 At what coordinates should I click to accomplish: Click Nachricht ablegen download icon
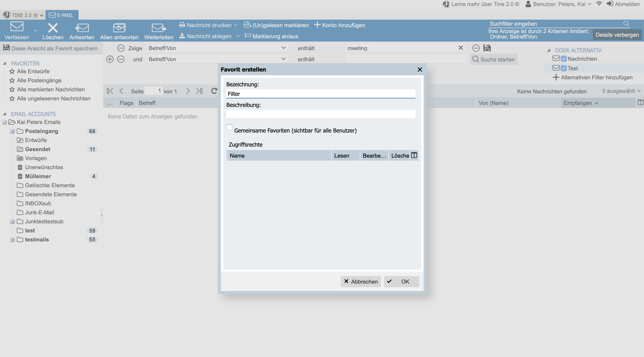point(182,36)
